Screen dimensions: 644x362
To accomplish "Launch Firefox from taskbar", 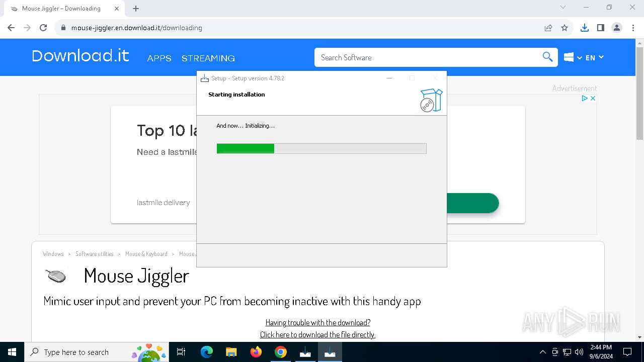I will (256, 352).
